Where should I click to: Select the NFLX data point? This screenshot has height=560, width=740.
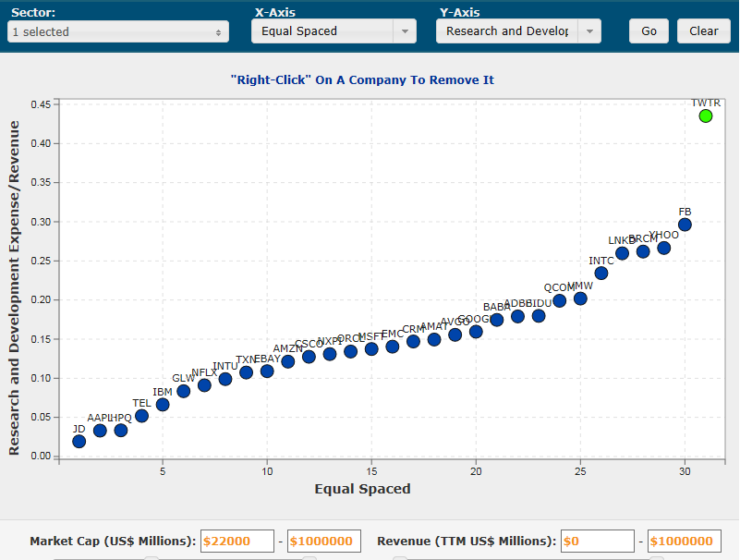[x=204, y=385]
